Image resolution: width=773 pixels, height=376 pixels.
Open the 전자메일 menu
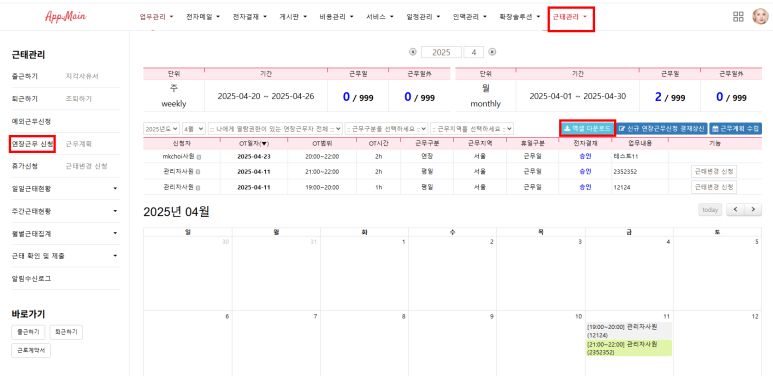203,16
